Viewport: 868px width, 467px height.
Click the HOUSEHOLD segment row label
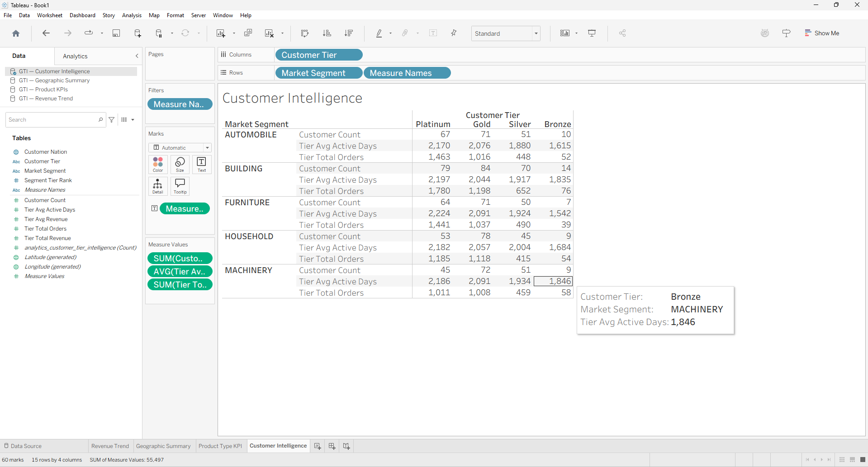tap(249, 236)
